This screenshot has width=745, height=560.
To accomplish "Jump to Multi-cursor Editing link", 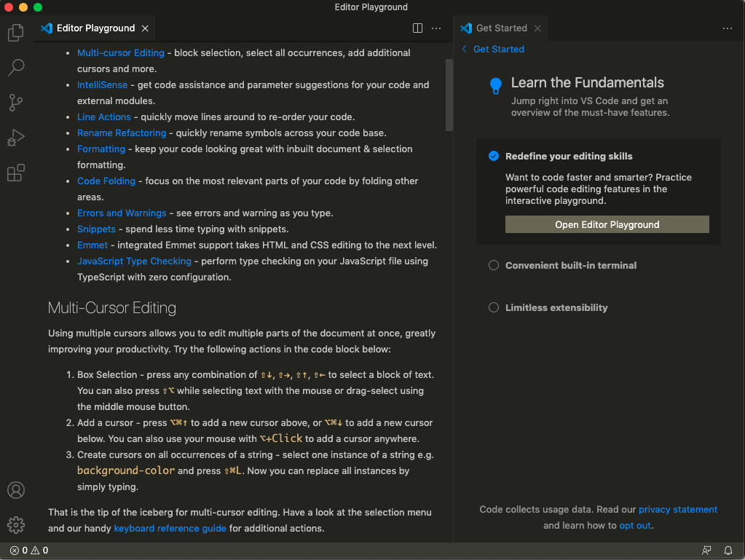I will [121, 52].
